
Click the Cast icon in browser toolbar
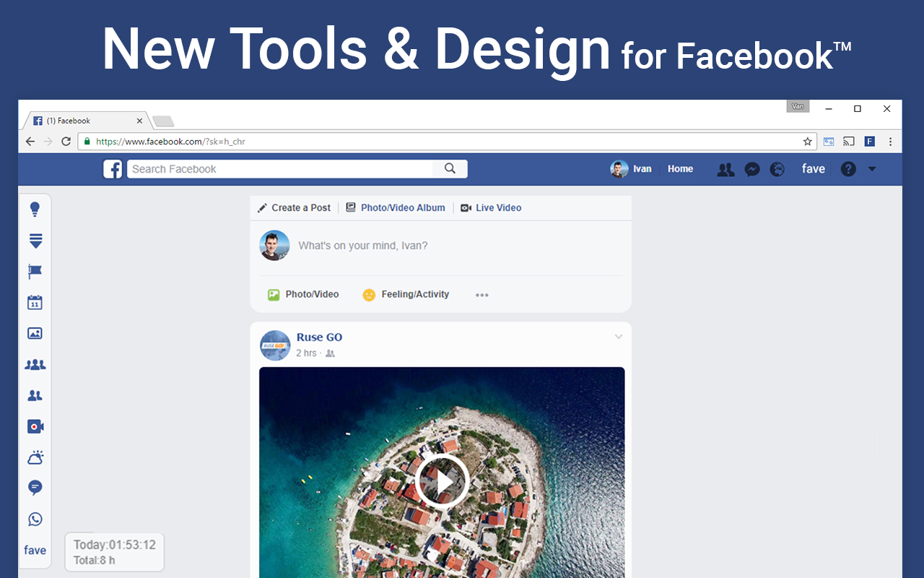849,142
